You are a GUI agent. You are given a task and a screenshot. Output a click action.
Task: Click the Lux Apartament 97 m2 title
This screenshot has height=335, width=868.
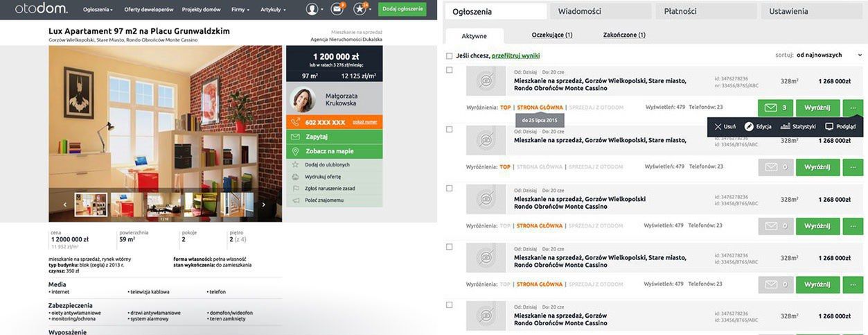click(139, 31)
